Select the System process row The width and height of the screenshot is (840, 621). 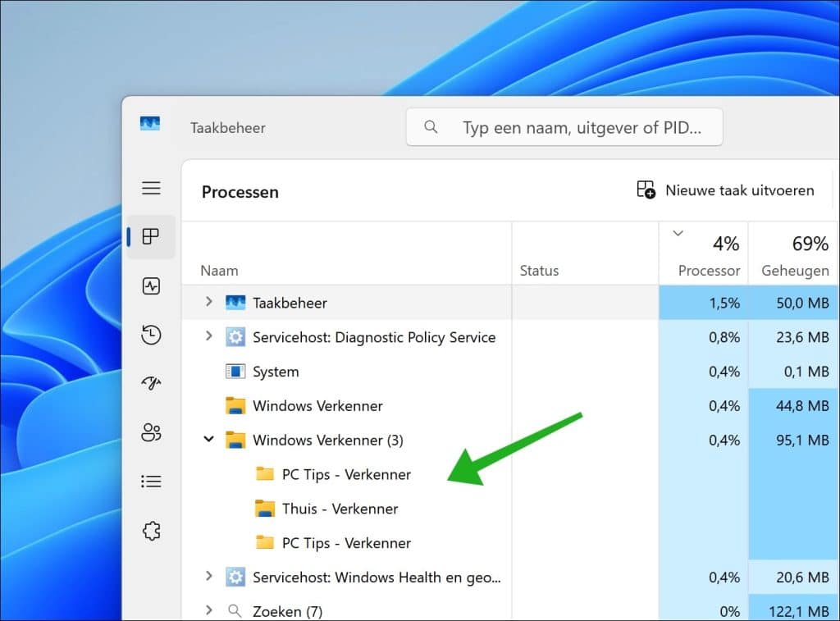510,372
